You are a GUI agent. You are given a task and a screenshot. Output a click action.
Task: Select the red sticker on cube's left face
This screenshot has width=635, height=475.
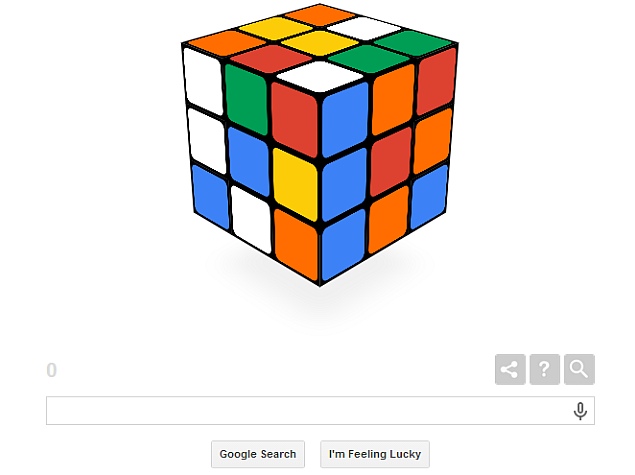(294, 120)
